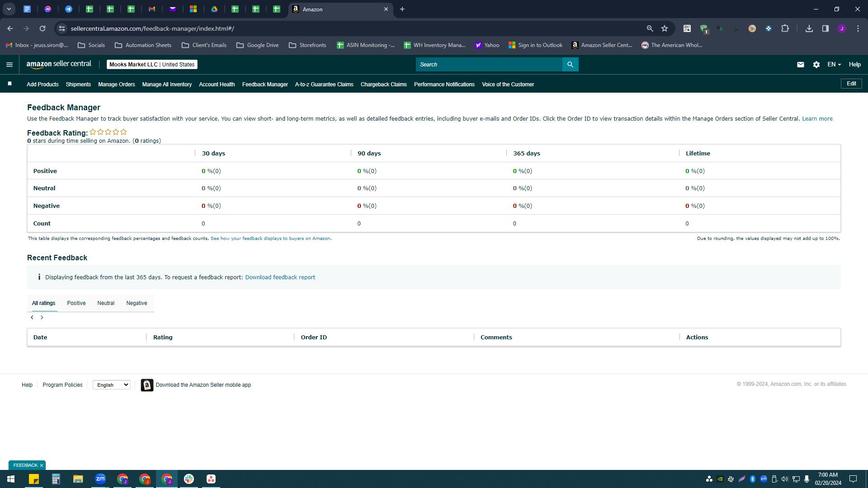Open the Seller Central hamburger menu
Screen dimensions: 868x488
pyautogui.click(x=9, y=65)
